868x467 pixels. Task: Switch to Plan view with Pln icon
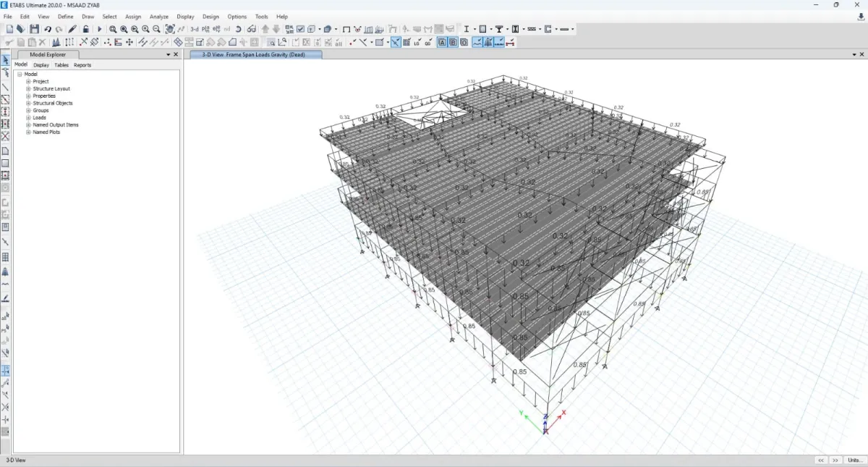tap(205, 29)
